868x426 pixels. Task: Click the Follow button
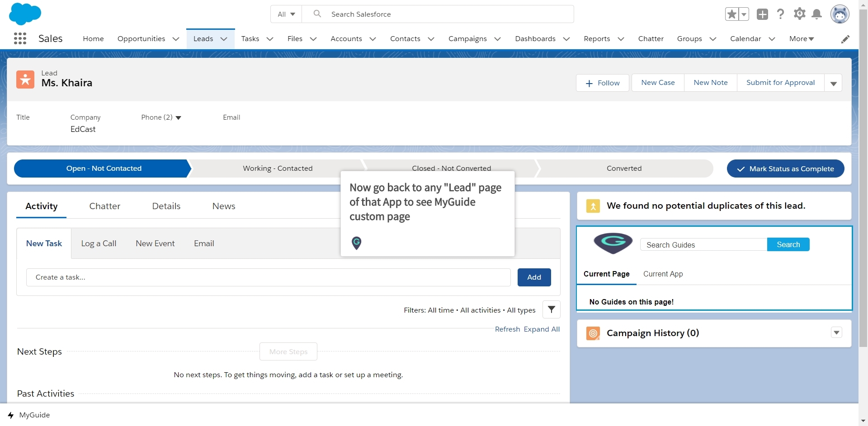coord(602,83)
